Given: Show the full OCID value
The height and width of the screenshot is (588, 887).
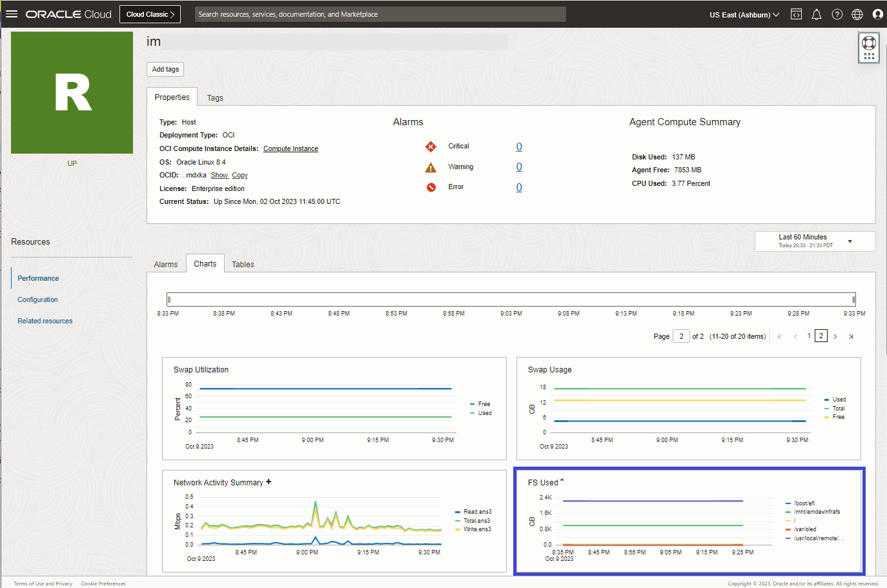Looking at the screenshot, I should 219,175.
